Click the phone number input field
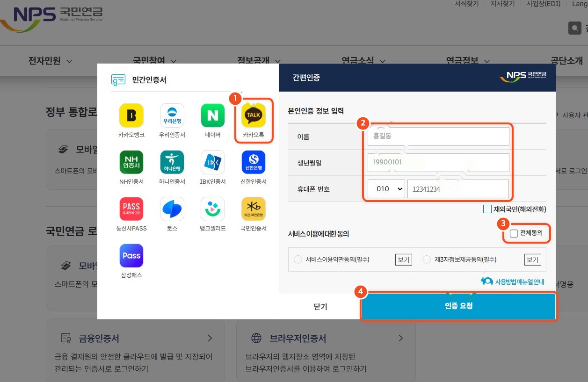 458,189
